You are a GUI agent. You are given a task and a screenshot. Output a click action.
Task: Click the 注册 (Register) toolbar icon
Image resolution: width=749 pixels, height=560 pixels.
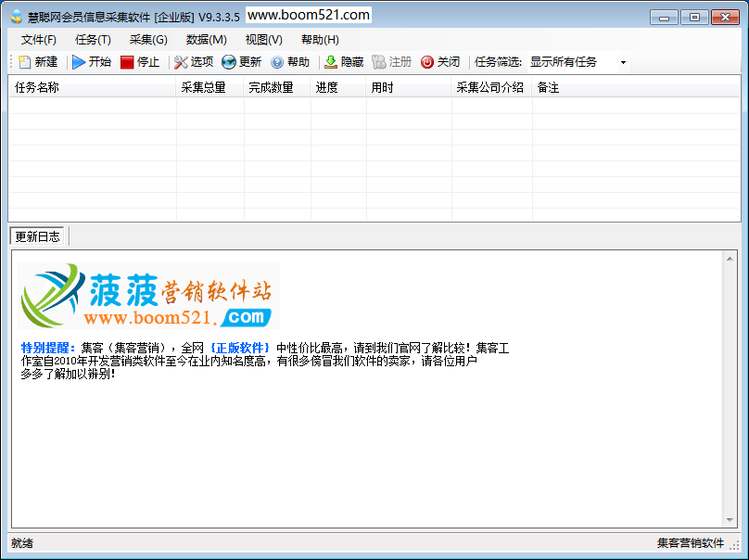pyautogui.click(x=392, y=62)
